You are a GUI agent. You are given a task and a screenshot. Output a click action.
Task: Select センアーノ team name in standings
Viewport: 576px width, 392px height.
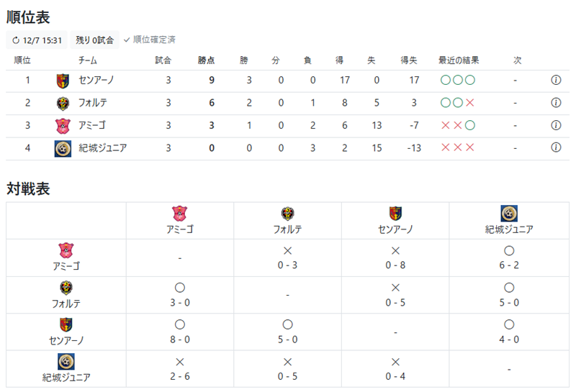96,80
